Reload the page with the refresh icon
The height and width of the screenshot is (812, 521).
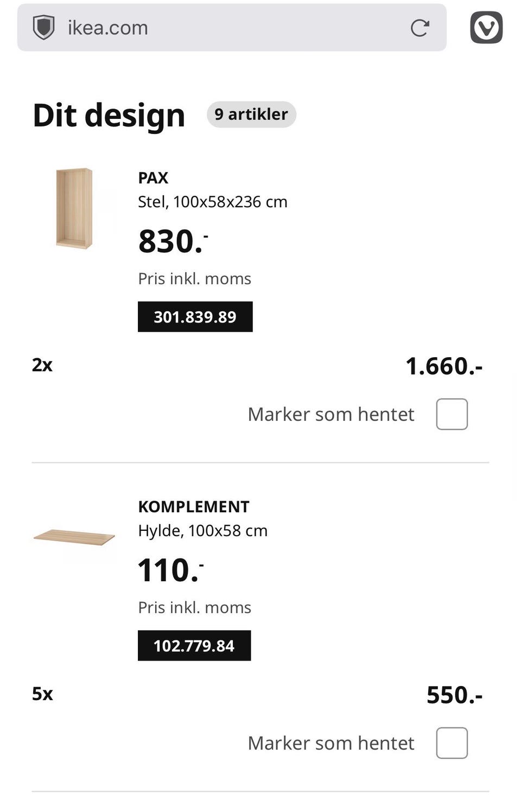420,28
